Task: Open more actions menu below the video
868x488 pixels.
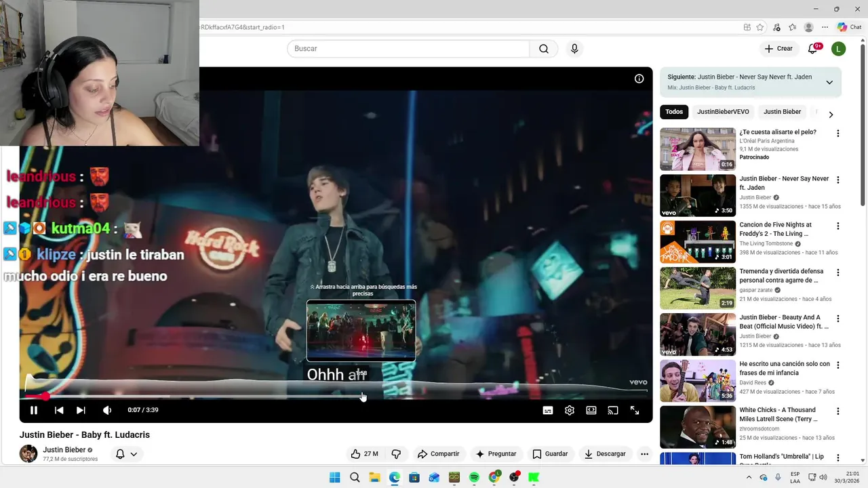Action: tap(644, 454)
